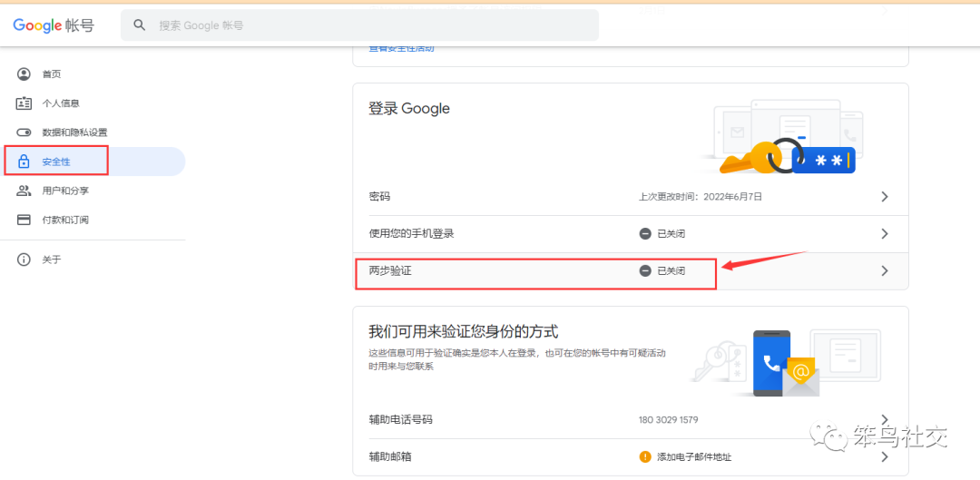Open the 辅助电话号码 row

631,419
